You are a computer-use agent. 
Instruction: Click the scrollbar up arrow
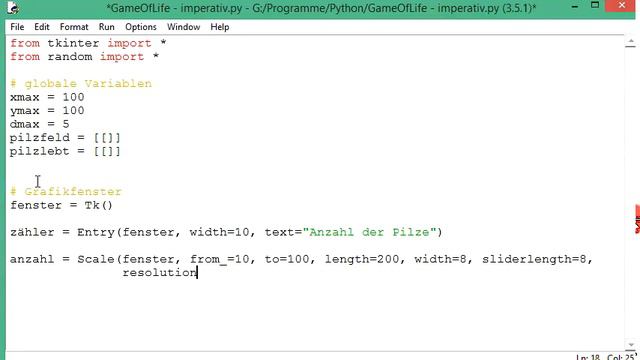(631, 42)
